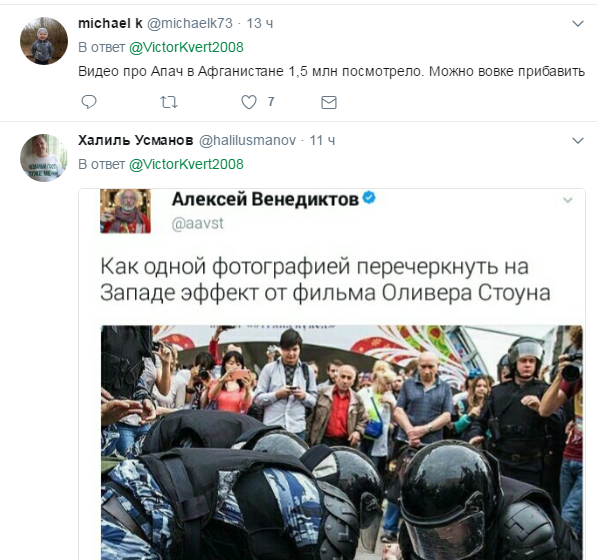
Task: Like michael k's tweet about Apache video
Action: pos(249,102)
